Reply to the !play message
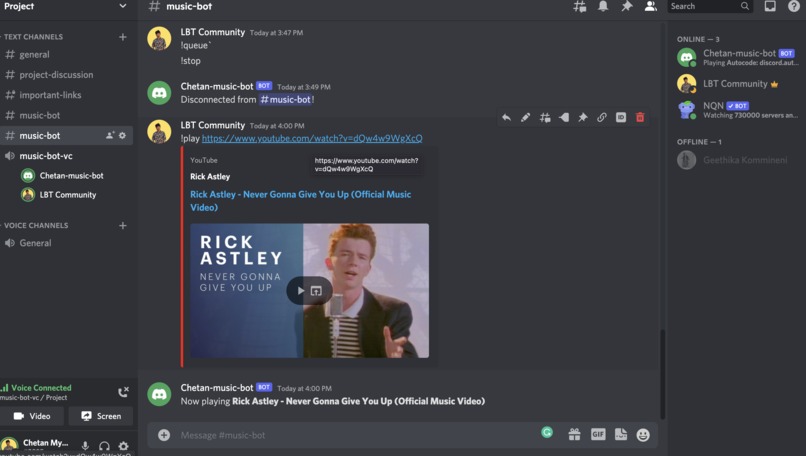 pos(506,118)
